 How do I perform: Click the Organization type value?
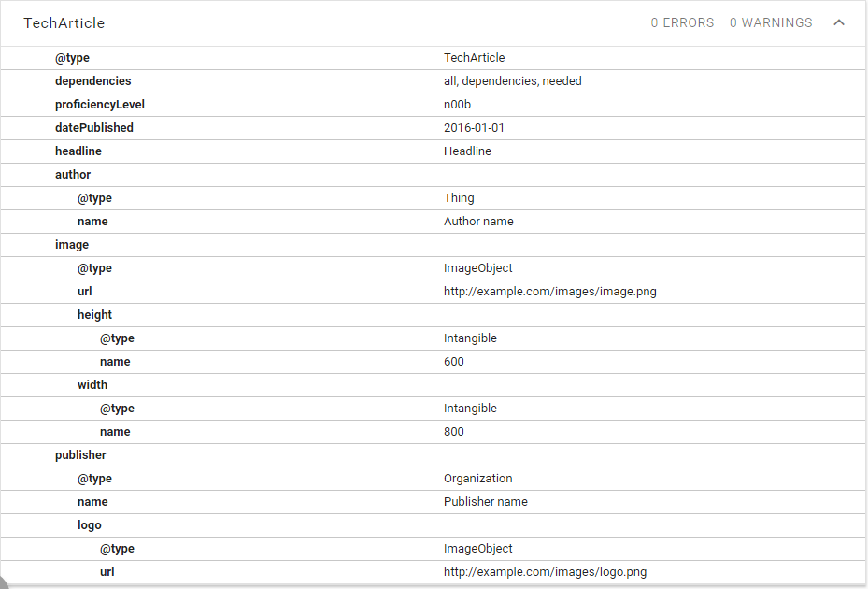tap(478, 479)
